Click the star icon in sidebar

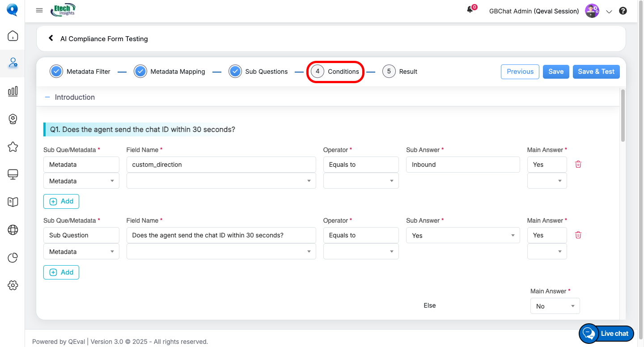click(x=13, y=147)
